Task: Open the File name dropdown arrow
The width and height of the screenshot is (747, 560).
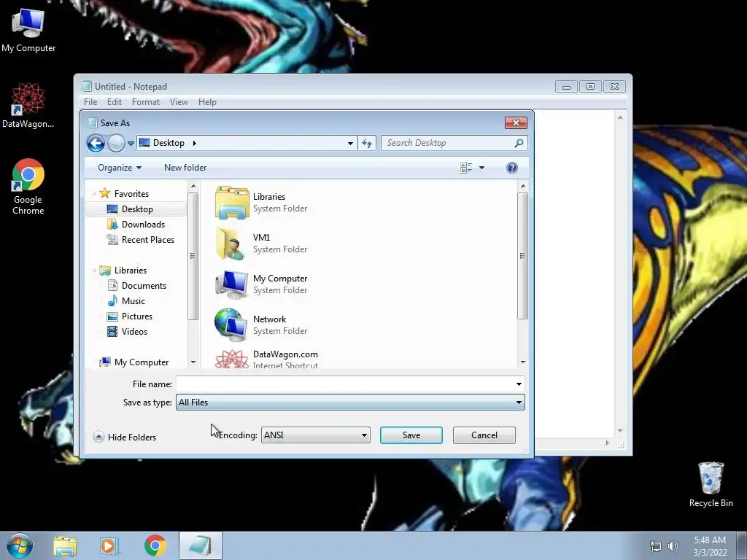Action: 519,384
